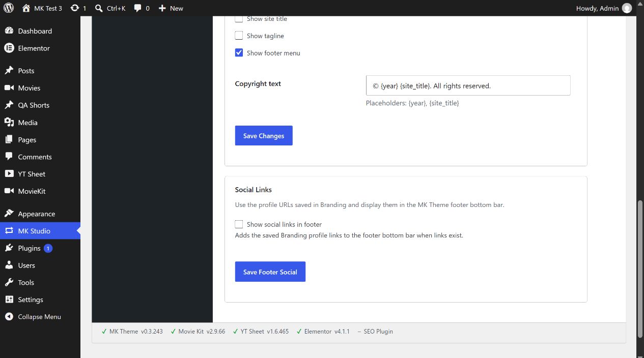The width and height of the screenshot is (644, 358).
Task: Click the comments bubble icon in toolbar
Action: point(138,8)
